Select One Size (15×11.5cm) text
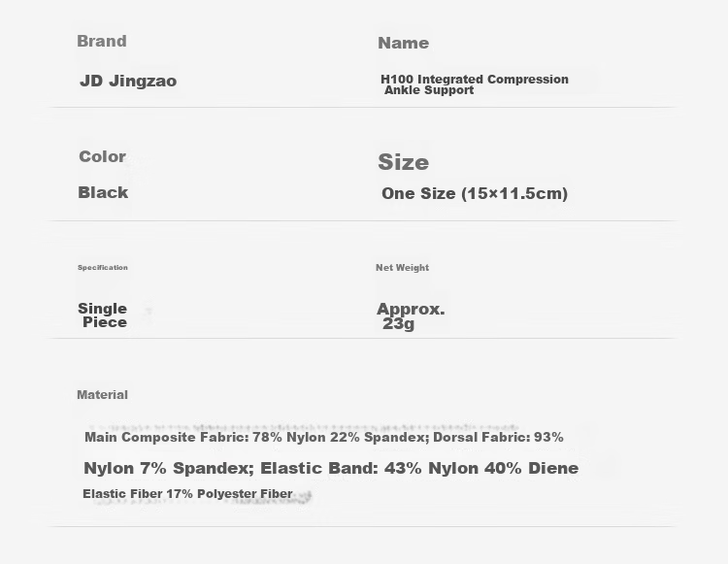728x564 pixels. (475, 193)
